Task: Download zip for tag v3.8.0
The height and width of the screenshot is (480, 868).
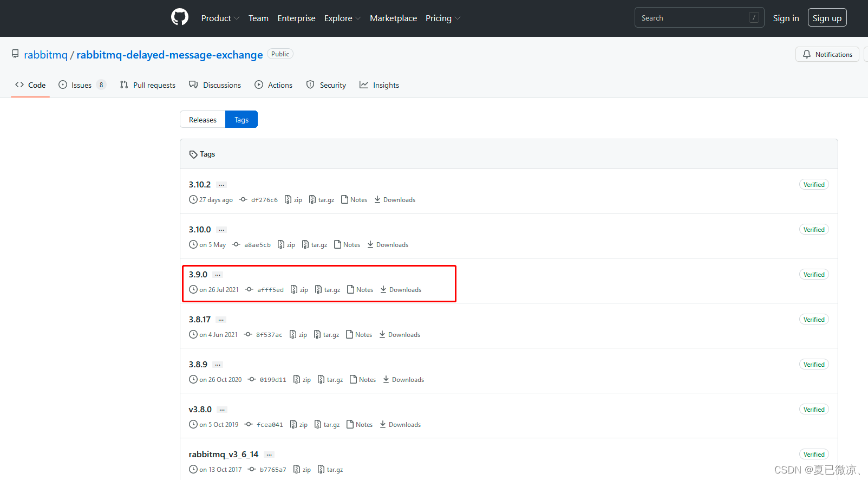Action: coord(299,425)
